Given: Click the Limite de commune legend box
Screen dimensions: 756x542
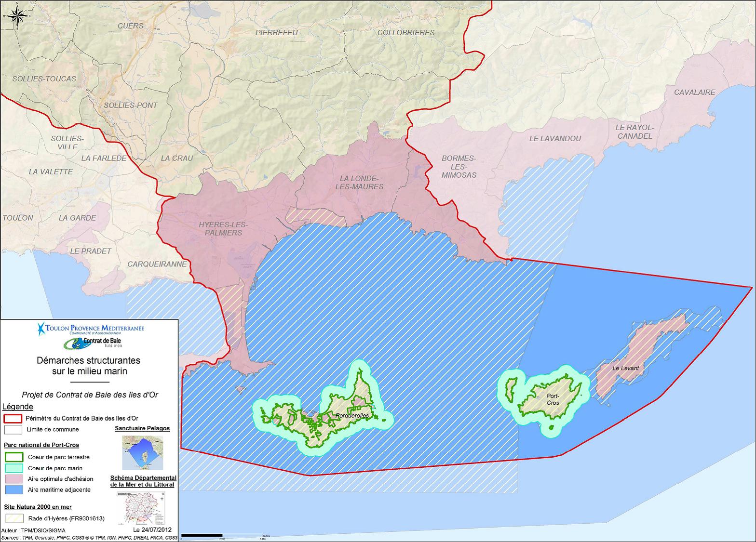Looking at the screenshot, I should (13, 429).
